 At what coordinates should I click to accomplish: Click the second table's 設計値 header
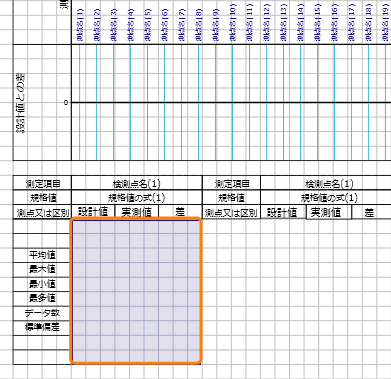pyautogui.click(x=283, y=212)
